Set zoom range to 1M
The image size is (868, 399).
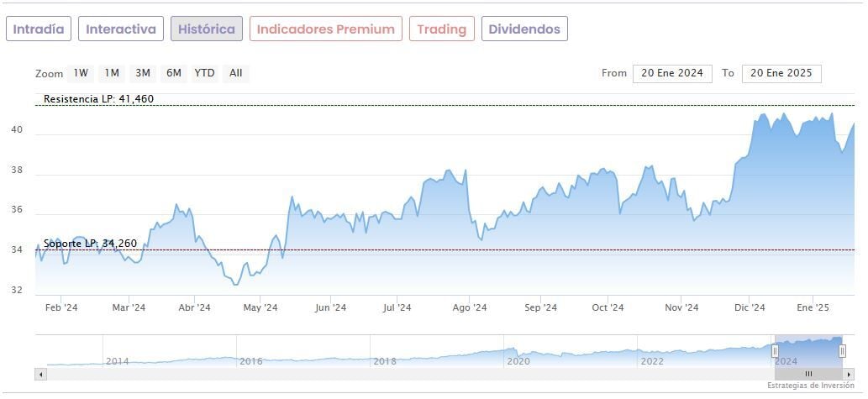pyautogui.click(x=112, y=73)
